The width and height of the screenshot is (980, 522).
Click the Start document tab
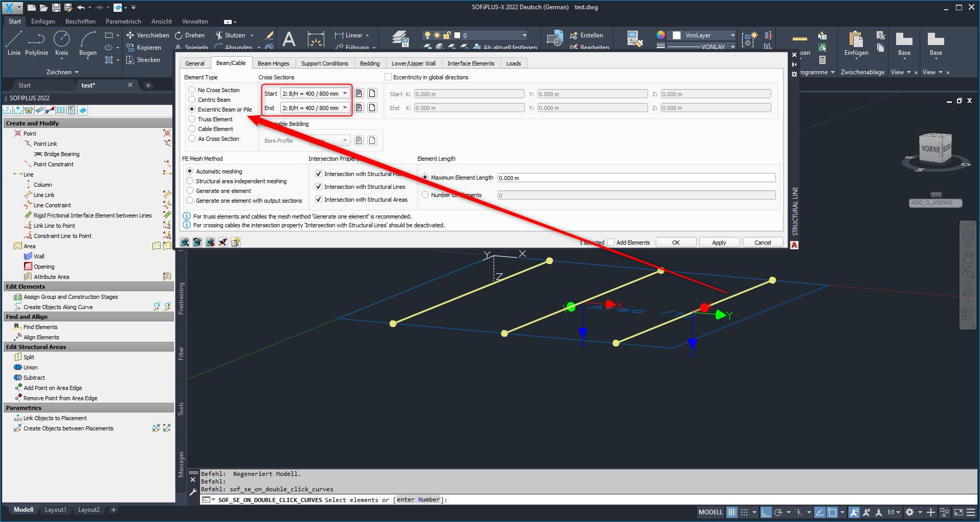point(25,85)
